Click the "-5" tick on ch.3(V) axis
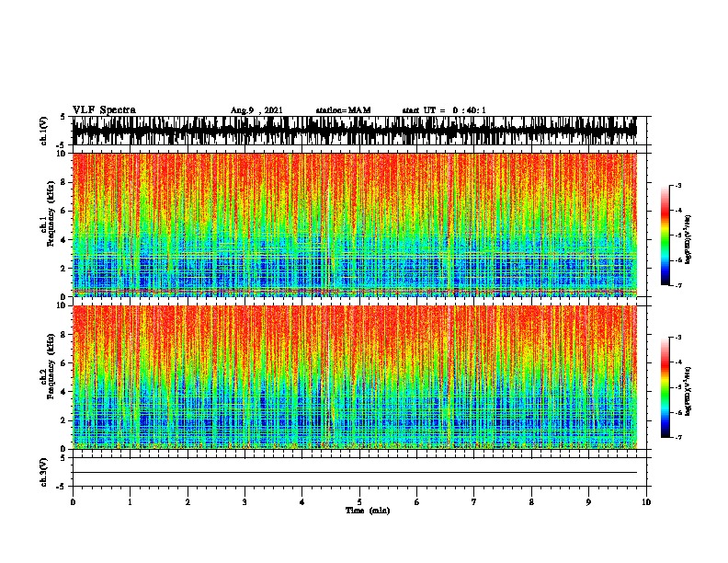Viewport: 728px width, 563px height. pos(62,487)
